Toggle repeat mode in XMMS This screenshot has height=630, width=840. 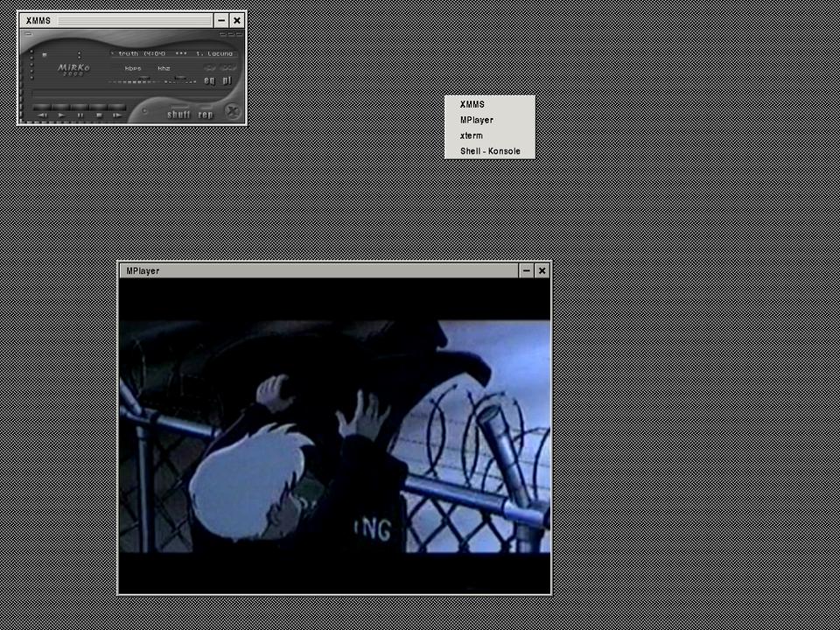click(x=206, y=114)
